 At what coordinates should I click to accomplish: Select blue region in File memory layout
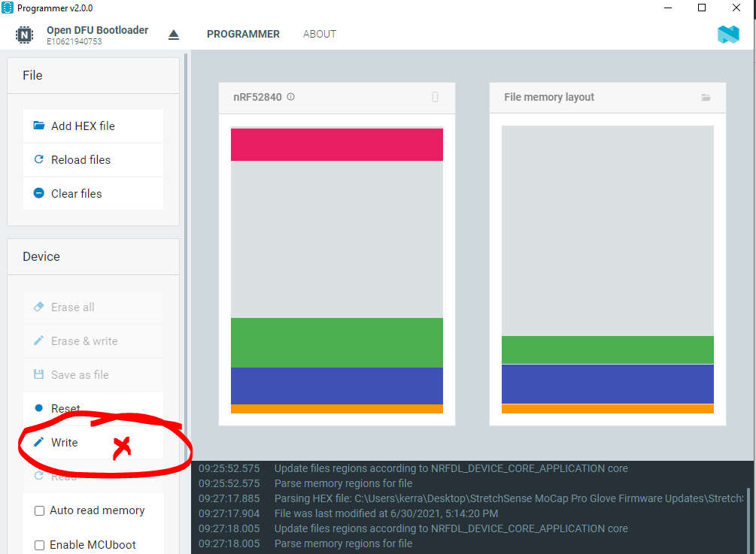click(x=608, y=384)
